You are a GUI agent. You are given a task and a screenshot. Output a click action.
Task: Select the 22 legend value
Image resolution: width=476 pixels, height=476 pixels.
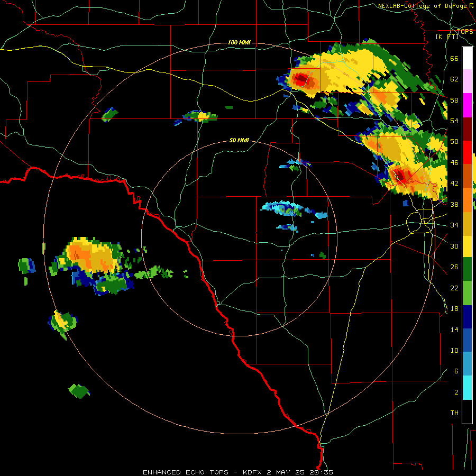point(454,288)
